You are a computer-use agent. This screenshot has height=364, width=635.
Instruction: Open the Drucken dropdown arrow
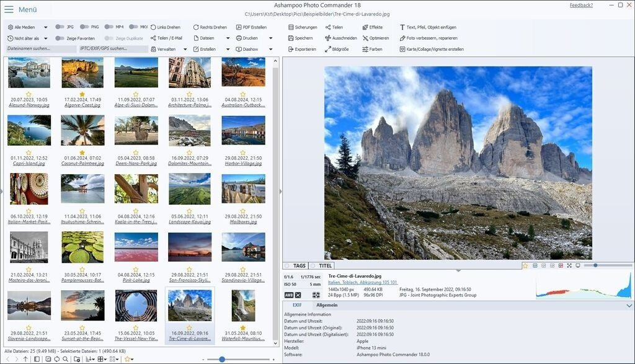tap(270, 38)
